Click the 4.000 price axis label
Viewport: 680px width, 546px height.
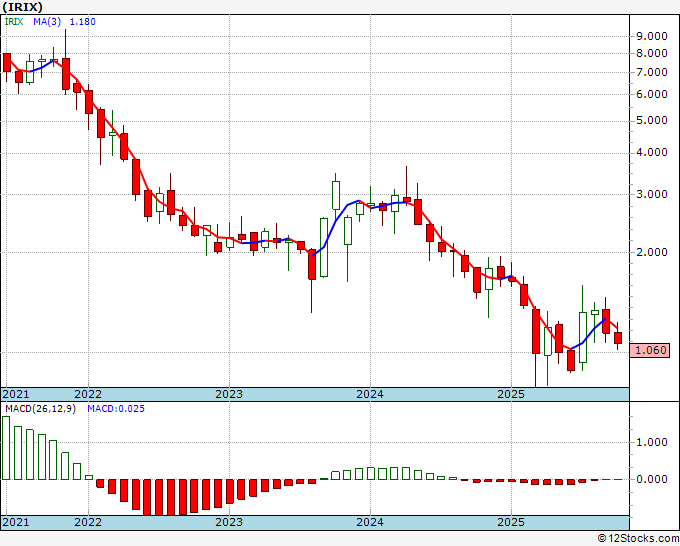[x=651, y=153]
